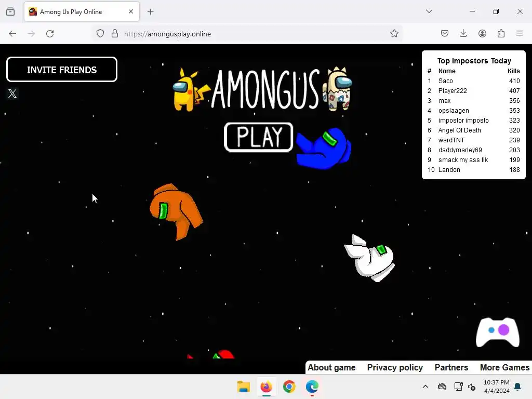Go forward to the next page
The height and width of the screenshot is (399, 532).
[31, 34]
